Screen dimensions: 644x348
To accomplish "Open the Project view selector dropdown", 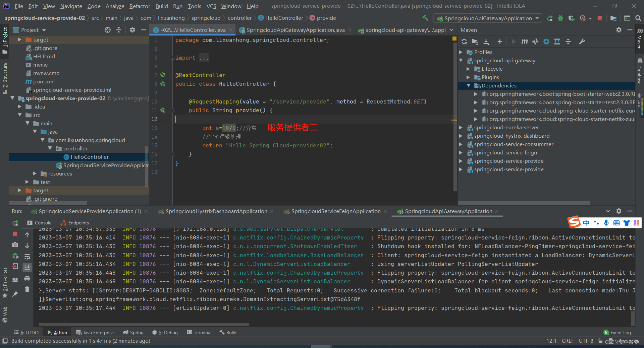I will point(44,30).
